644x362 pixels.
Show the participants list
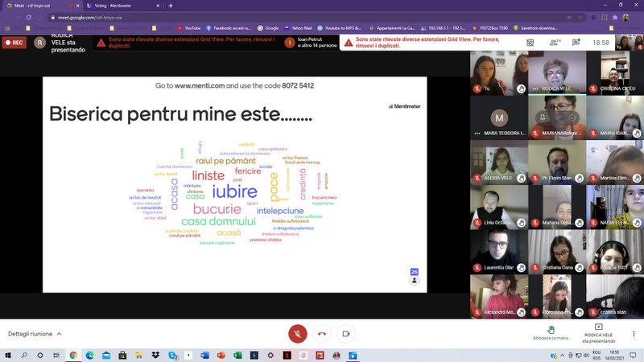[557, 42]
